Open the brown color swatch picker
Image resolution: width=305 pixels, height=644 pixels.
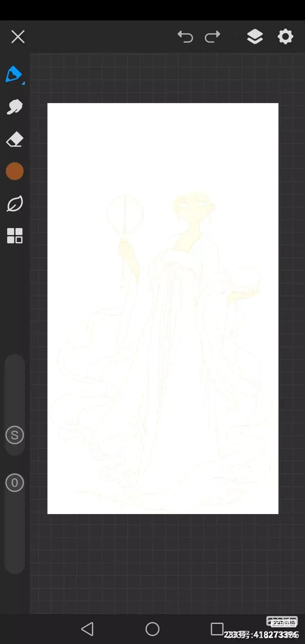pos(15,171)
